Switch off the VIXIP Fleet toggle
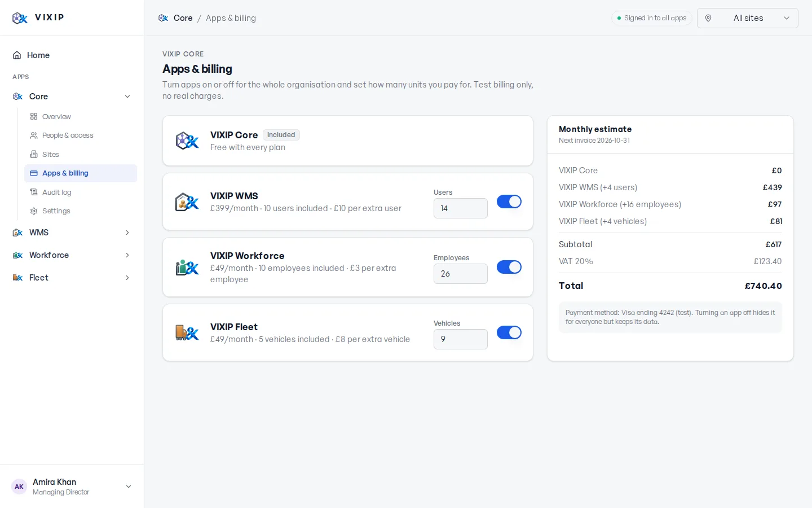Screen dimensions: 812x508 (x=509, y=332)
